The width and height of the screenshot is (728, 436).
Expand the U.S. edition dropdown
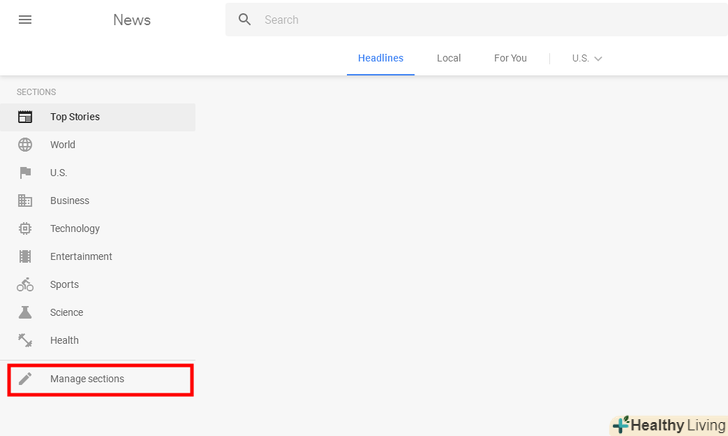point(587,58)
